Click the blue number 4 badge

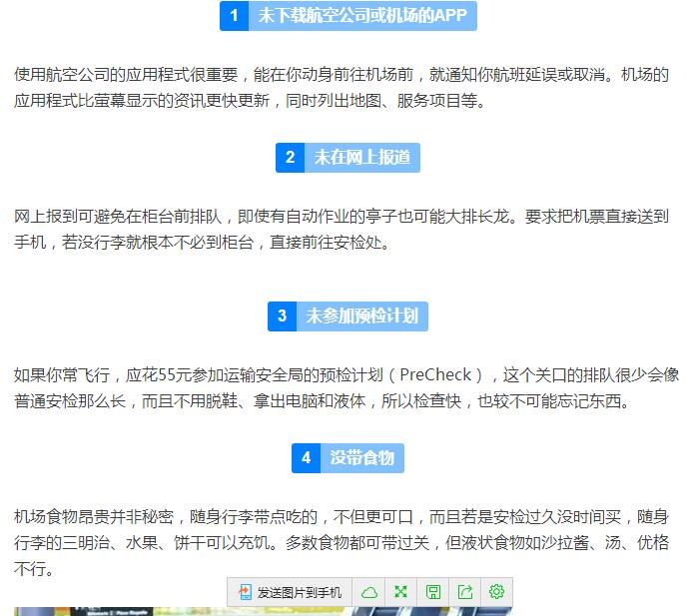(x=306, y=458)
